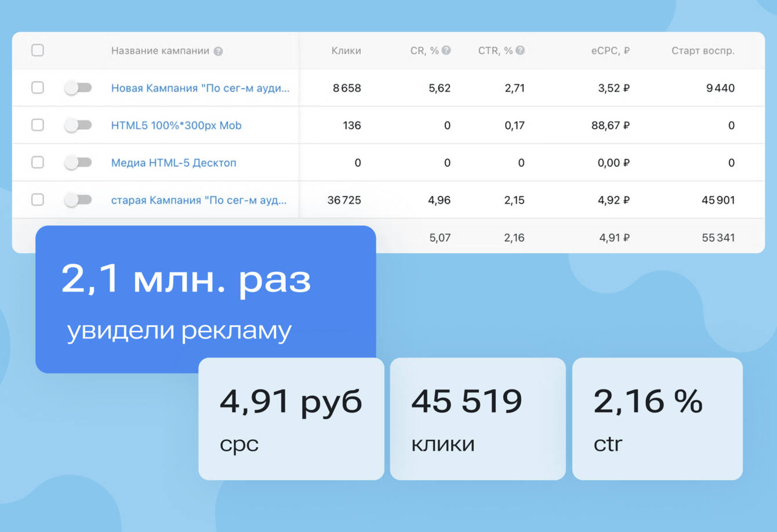Image resolution: width=777 pixels, height=532 pixels.
Task: Click the 45 519 клики stat card
Action: coord(478,418)
